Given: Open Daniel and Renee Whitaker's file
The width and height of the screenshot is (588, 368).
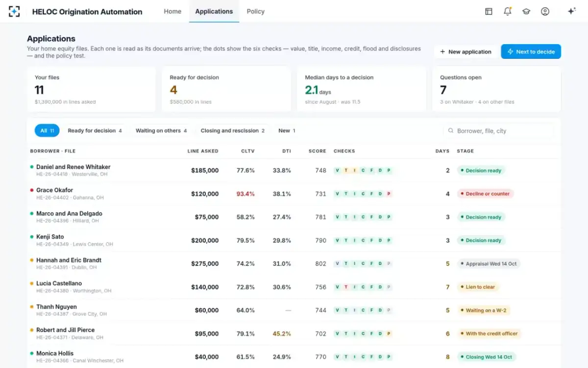Looking at the screenshot, I should 73,167.
